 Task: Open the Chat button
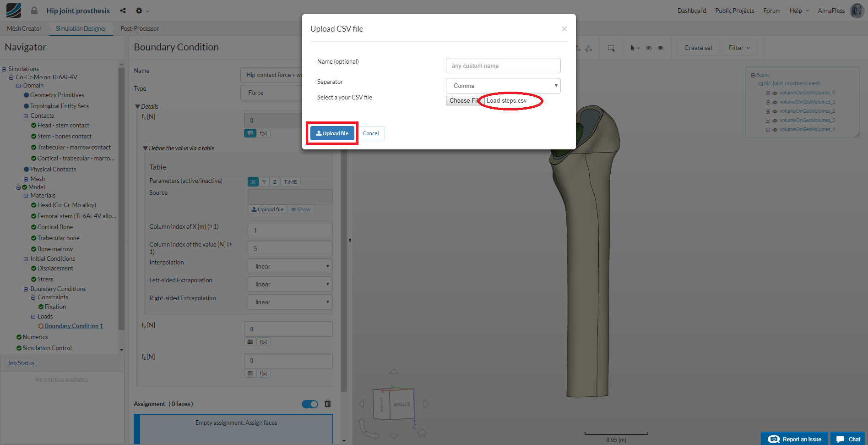(848, 439)
